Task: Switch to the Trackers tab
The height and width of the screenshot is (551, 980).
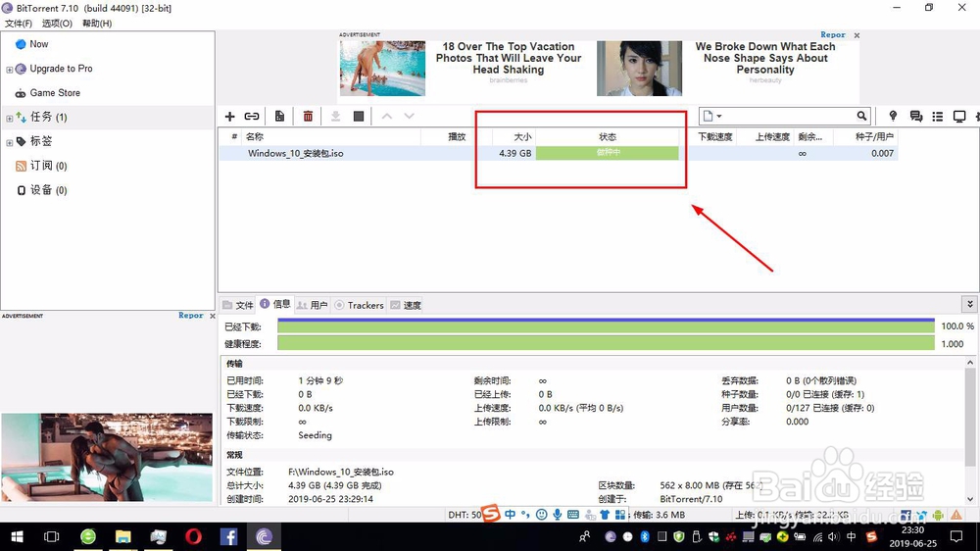Action: pos(360,305)
